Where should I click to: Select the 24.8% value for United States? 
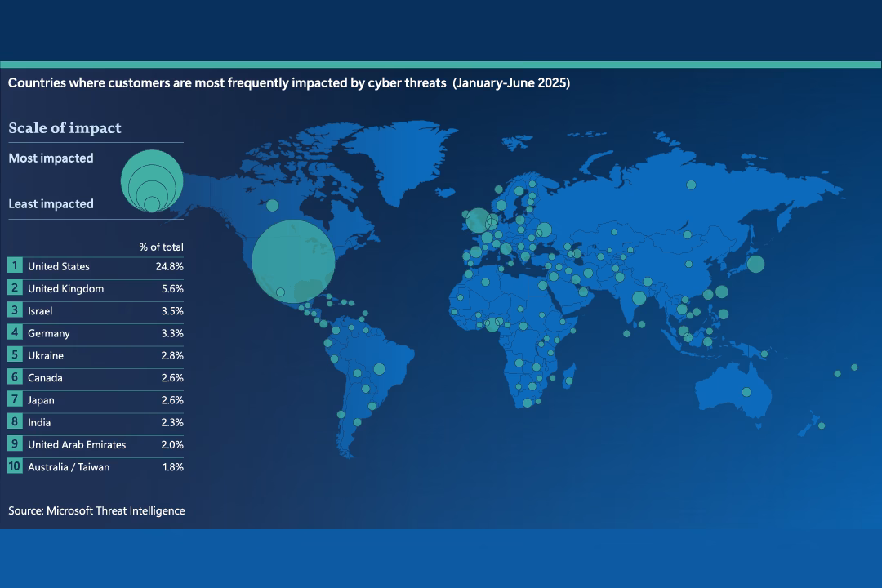[169, 266]
